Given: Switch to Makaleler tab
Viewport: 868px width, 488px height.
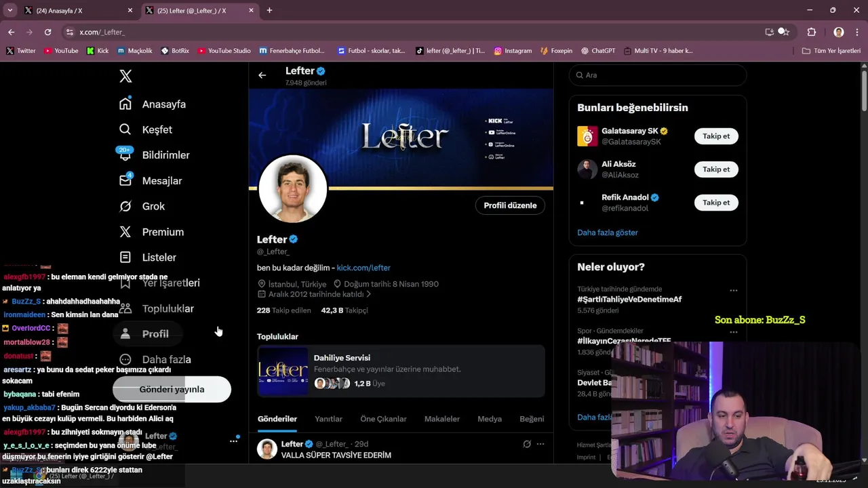Looking at the screenshot, I should 442,419.
